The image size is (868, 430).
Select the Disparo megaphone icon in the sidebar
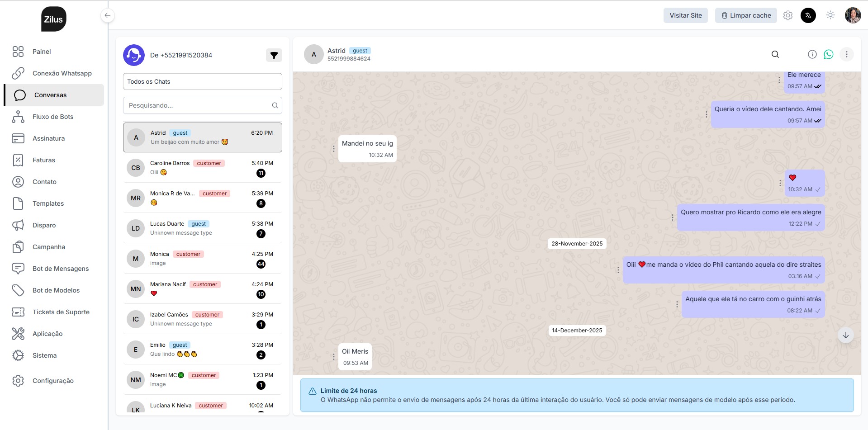click(x=18, y=225)
